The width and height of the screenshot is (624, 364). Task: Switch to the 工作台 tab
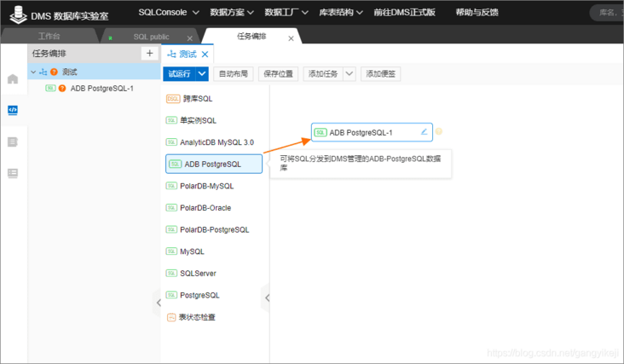49,36
